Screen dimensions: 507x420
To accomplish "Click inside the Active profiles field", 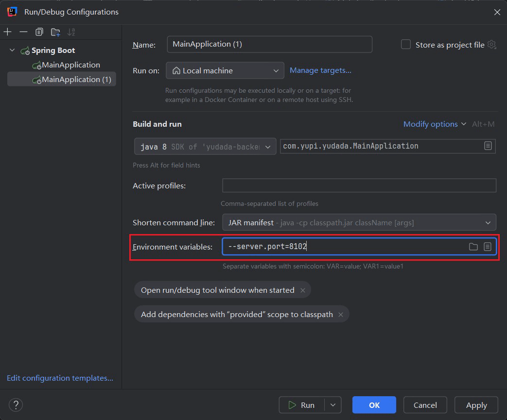I will (x=359, y=185).
